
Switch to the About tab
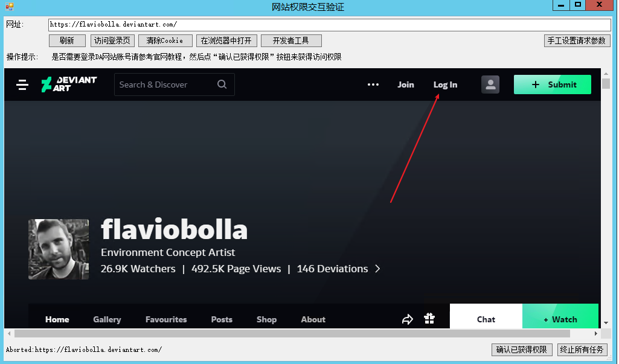313,319
